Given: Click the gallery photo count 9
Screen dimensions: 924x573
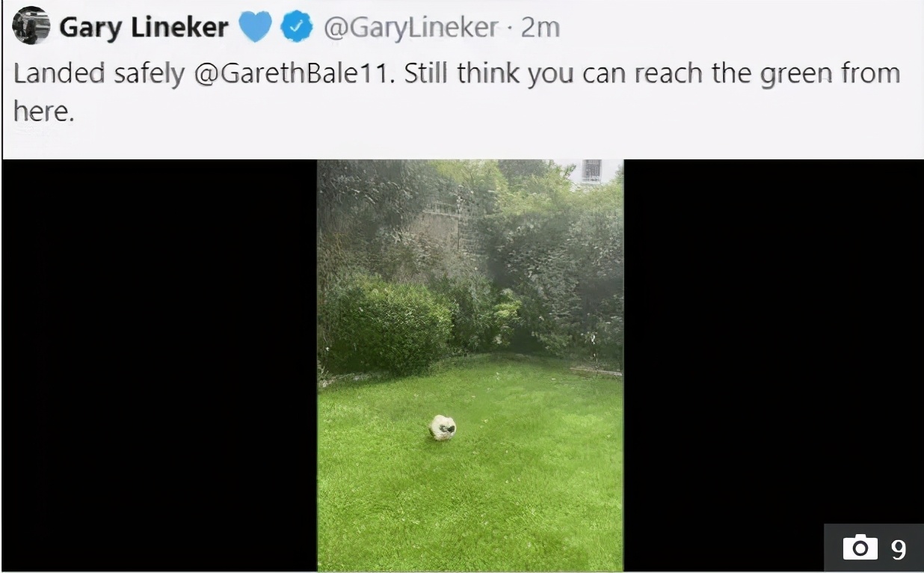Looking at the screenshot, I should point(898,549).
